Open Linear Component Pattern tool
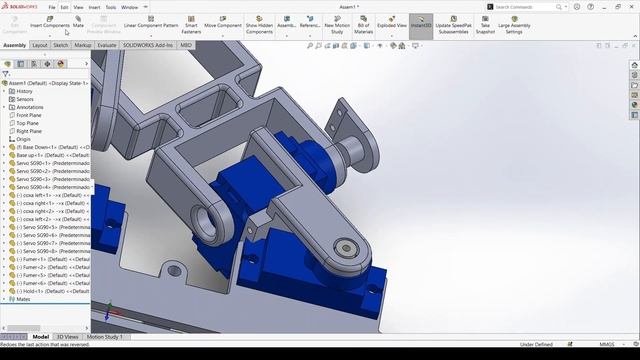 151,22
